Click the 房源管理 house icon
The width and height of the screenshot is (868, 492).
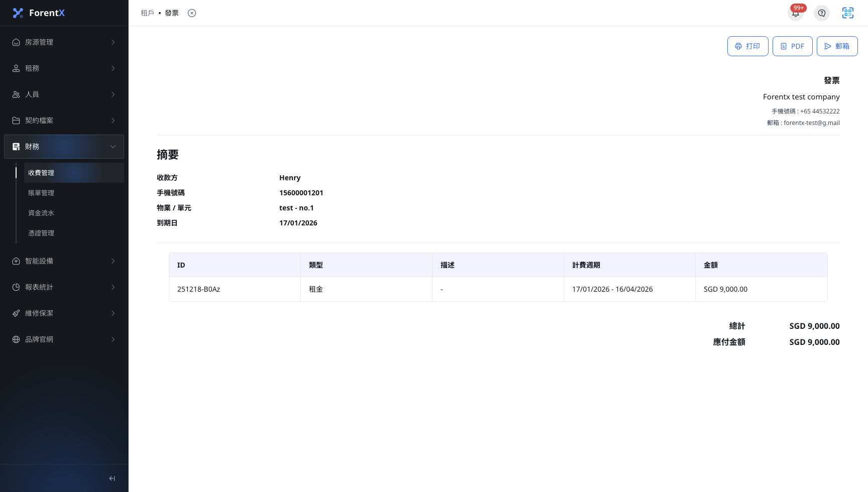click(16, 42)
